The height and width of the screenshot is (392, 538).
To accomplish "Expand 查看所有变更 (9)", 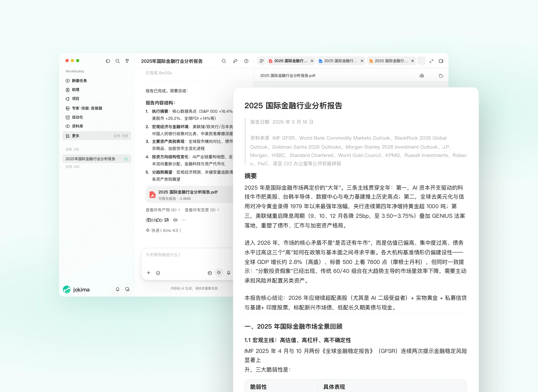I will pos(202,210).
